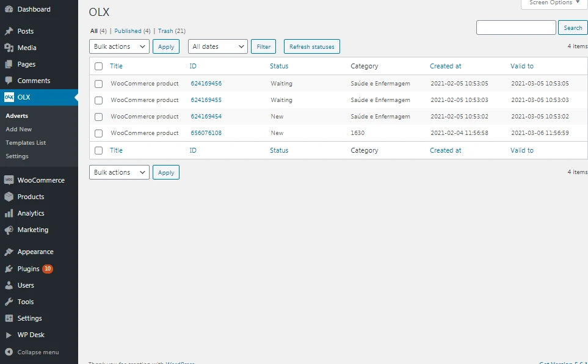Tick the header select-all checkbox

point(99,67)
